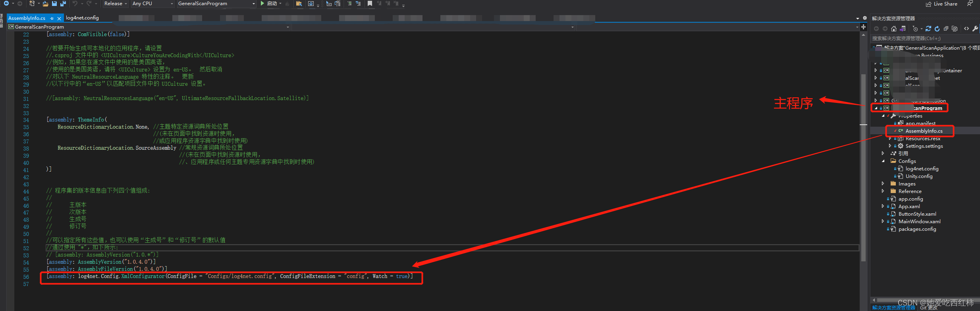The width and height of the screenshot is (980, 311).
Task: Click the Open File folder icon
Action: pos(46,4)
